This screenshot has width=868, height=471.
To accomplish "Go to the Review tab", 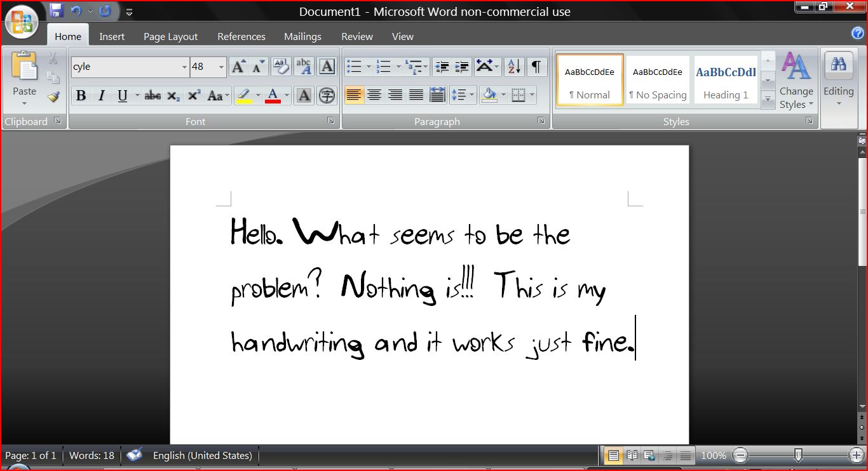I will (357, 36).
